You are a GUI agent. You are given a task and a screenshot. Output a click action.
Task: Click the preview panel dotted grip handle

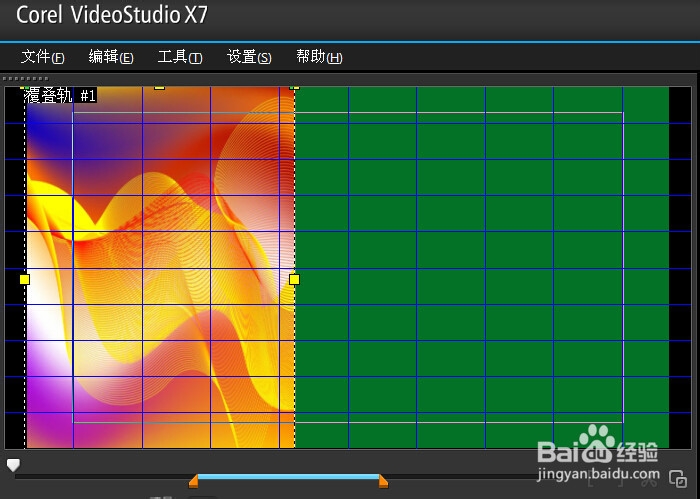click(25, 79)
